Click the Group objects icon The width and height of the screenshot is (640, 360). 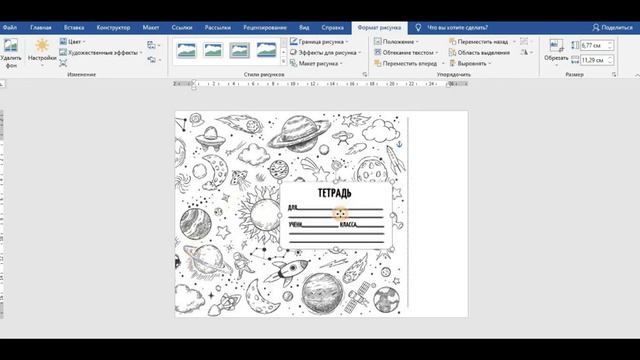(x=524, y=41)
